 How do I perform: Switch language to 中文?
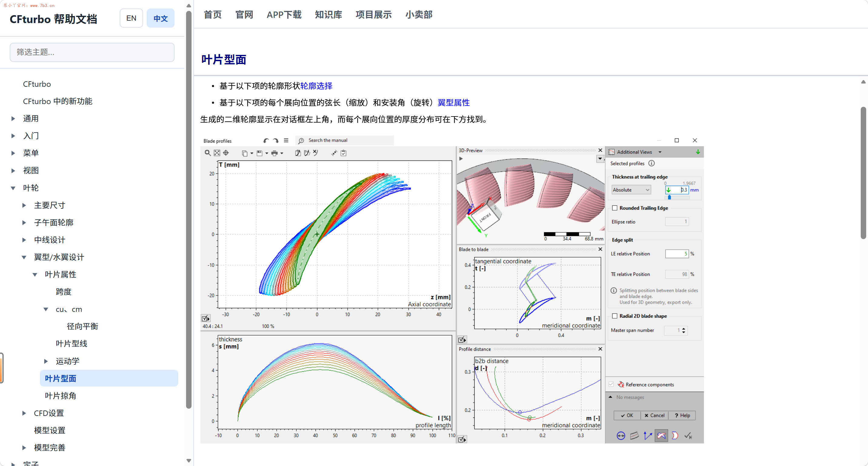point(160,18)
